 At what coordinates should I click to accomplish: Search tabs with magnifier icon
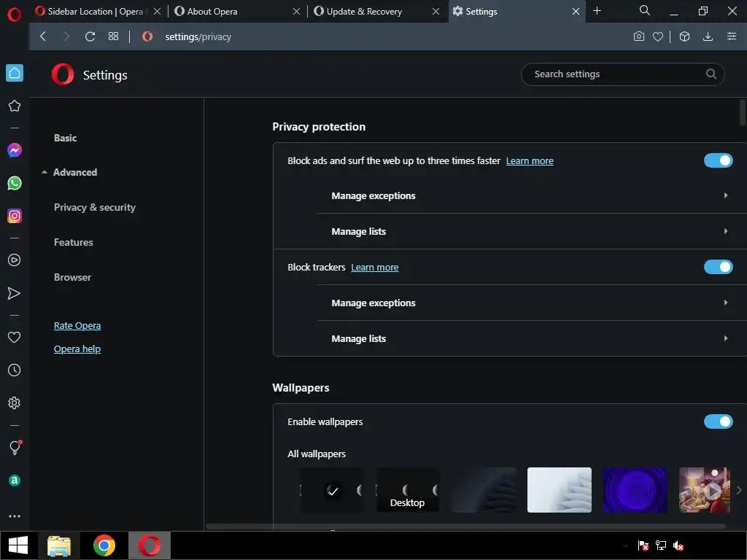645,10
